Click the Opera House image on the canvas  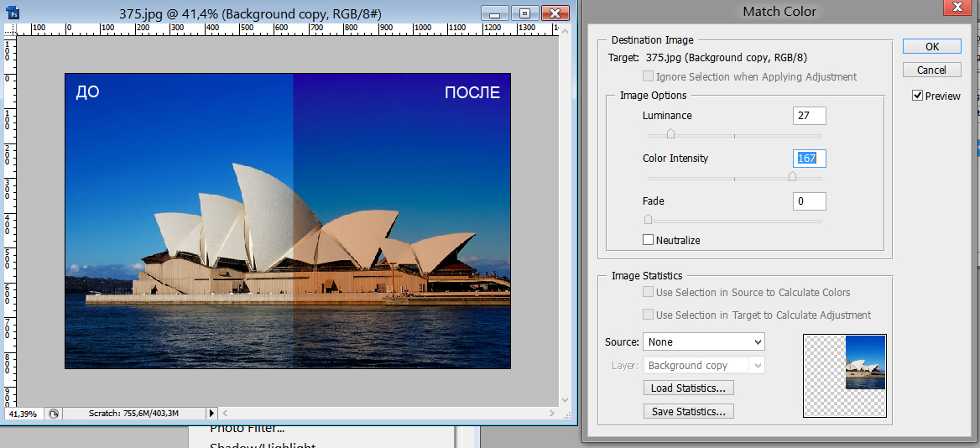288,221
